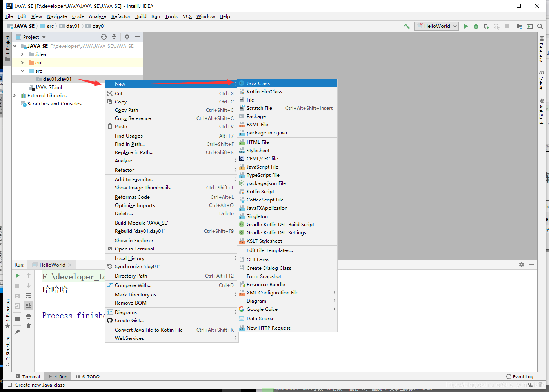Hide the Project panel with minus icon
Image resolution: width=549 pixels, height=392 pixels.
[137, 37]
